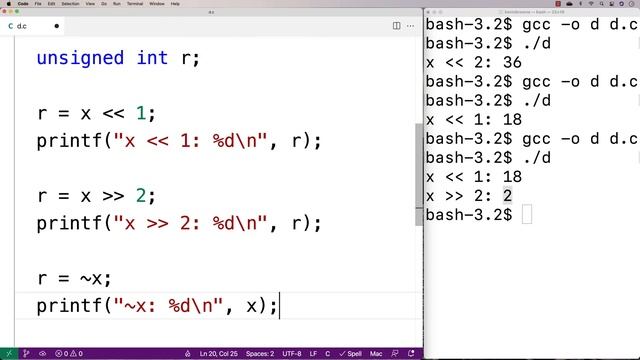The image size is (640, 360).
Task: Open the Apple menu
Action: click(x=9, y=4)
